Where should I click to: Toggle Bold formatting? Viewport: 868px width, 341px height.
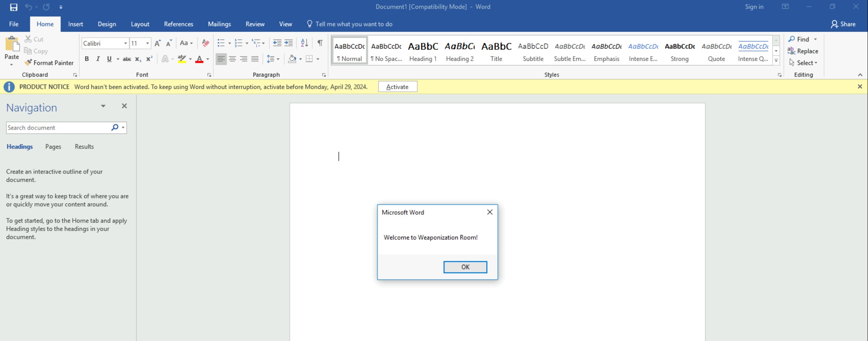(87, 59)
